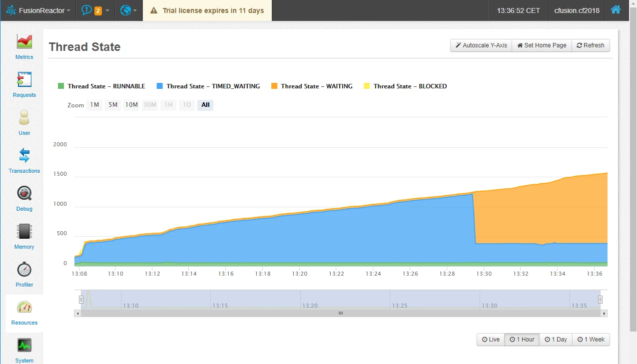
Task: Expand the notifications dropdown arrow
Action: 107,10
